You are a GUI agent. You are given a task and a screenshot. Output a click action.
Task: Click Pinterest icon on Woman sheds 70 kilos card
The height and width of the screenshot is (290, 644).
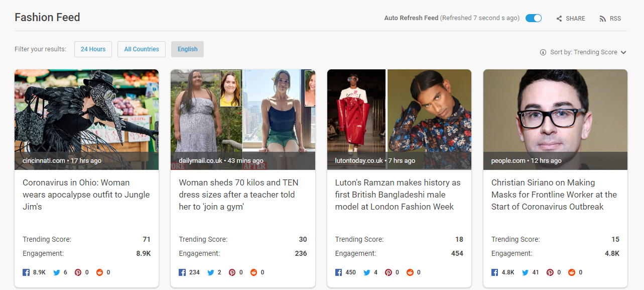pos(232,272)
